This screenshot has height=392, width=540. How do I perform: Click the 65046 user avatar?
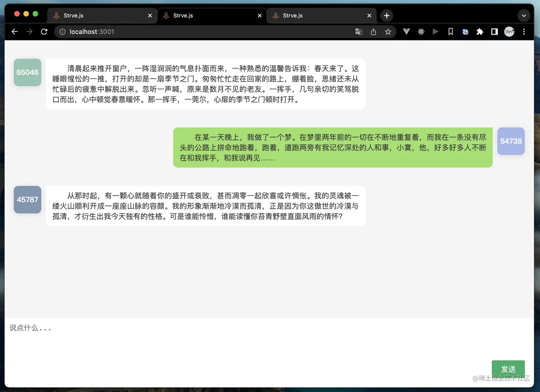(27, 72)
